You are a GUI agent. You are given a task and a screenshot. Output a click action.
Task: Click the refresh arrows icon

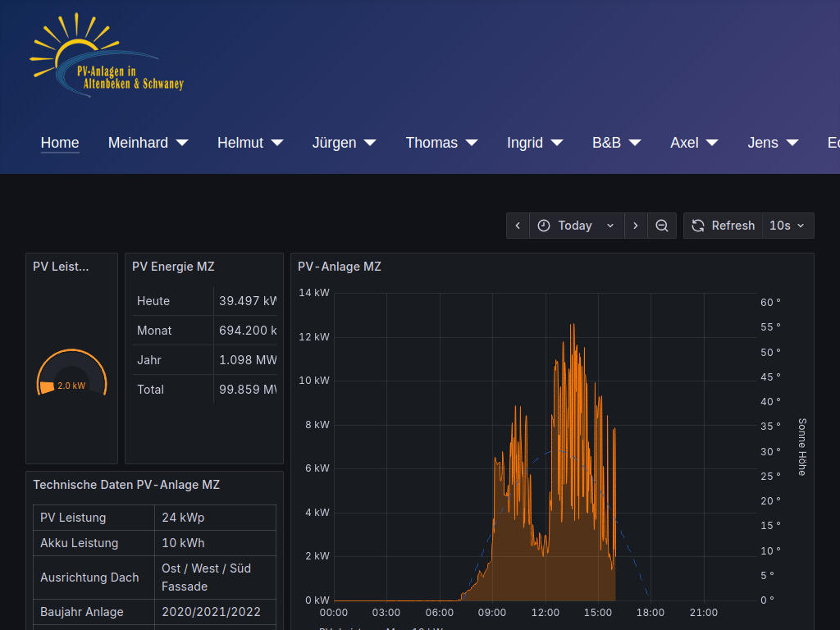tap(698, 226)
